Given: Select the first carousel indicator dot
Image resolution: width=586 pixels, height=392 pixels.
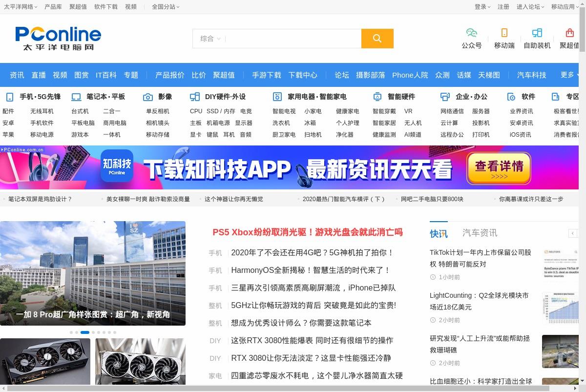Looking at the screenshot, I should point(71,332).
